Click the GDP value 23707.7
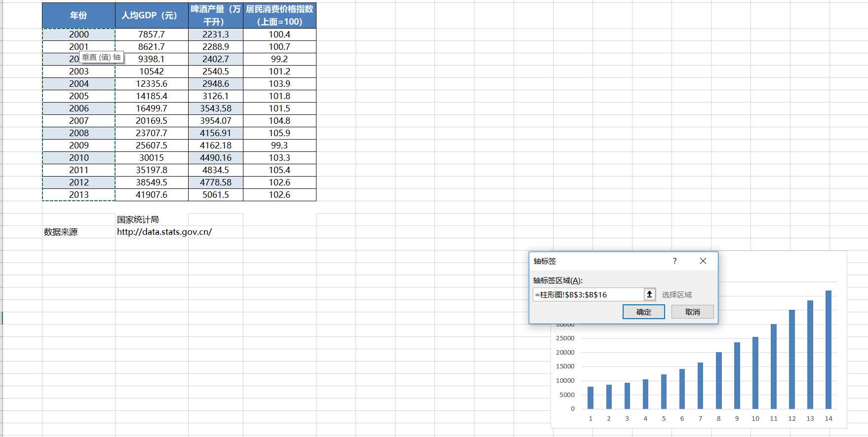 tap(152, 133)
